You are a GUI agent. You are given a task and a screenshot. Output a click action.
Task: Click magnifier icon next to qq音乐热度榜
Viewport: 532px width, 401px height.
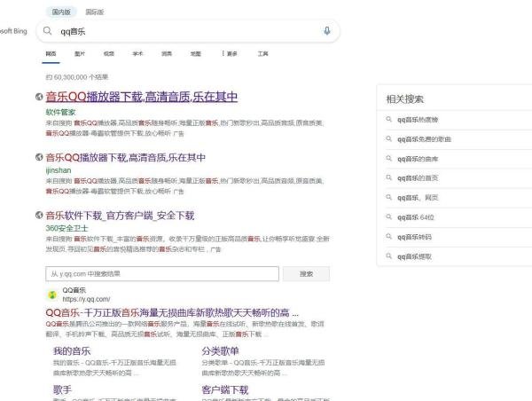point(389,119)
